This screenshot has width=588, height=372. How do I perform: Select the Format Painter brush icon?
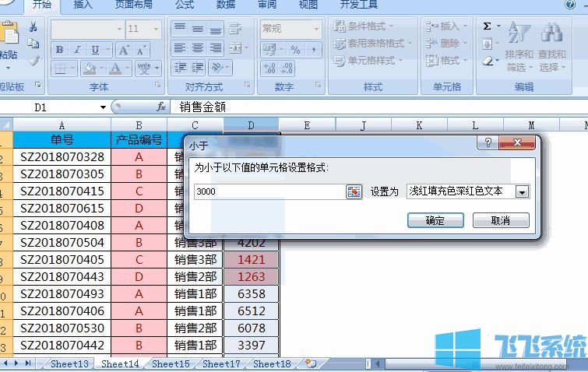34,61
